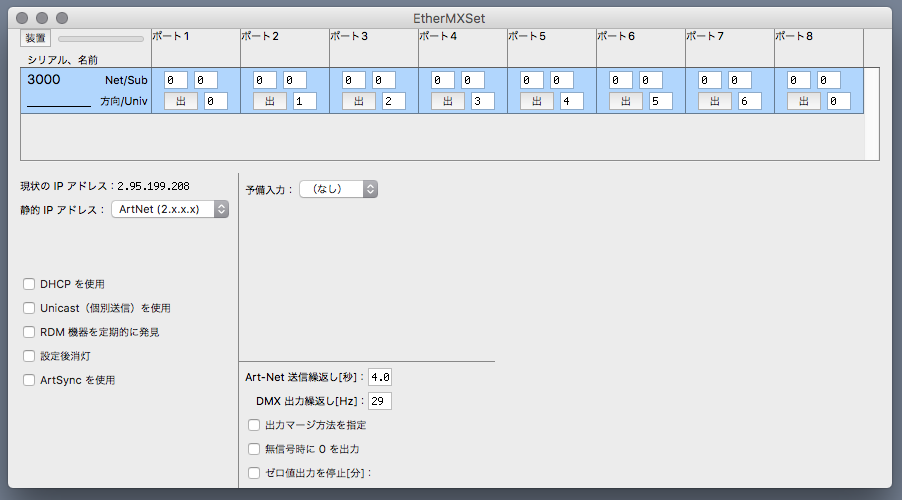Image resolution: width=902 pixels, height=500 pixels.
Task: Toggle port 1 direction 出 button
Action: [181, 101]
